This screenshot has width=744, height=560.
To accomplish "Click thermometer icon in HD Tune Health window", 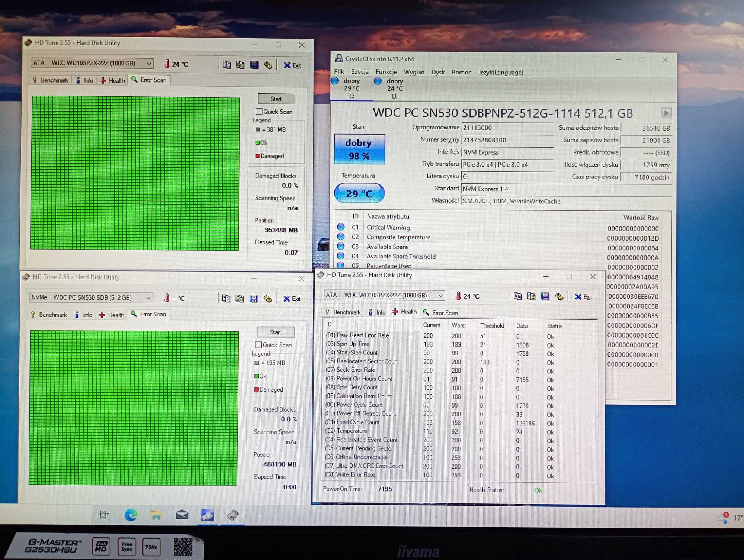I will click(x=458, y=296).
